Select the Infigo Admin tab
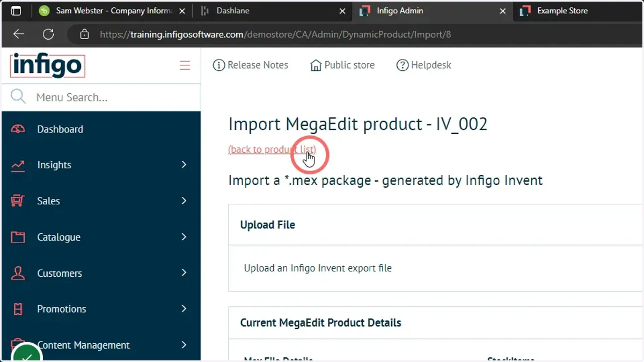Viewport: 644px width, 362px height. 433,11
